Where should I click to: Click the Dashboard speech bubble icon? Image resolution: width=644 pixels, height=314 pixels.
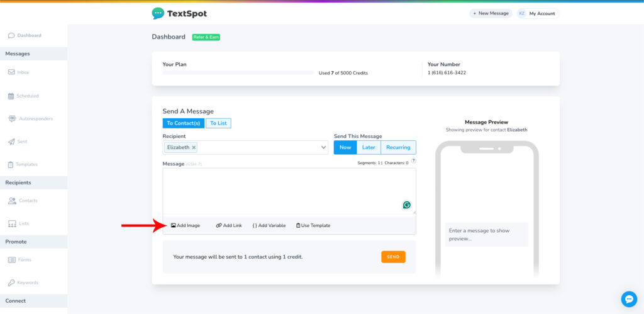(x=11, y=36)
